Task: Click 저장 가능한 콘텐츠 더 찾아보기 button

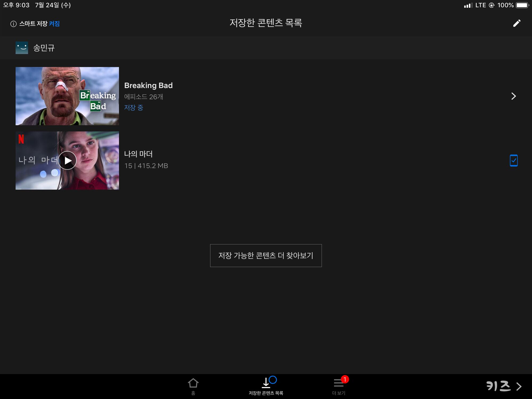Action: (266, 255)
